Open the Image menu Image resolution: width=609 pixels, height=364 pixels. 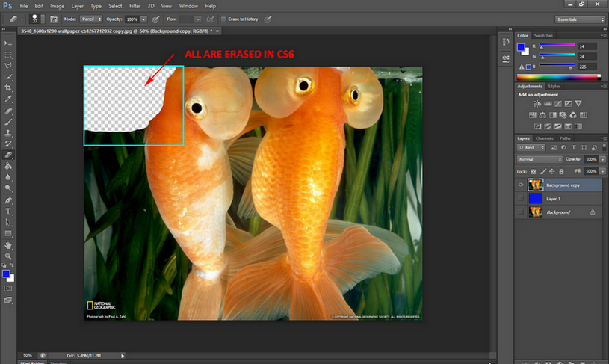pyautogui.click(x=57, y=6)
